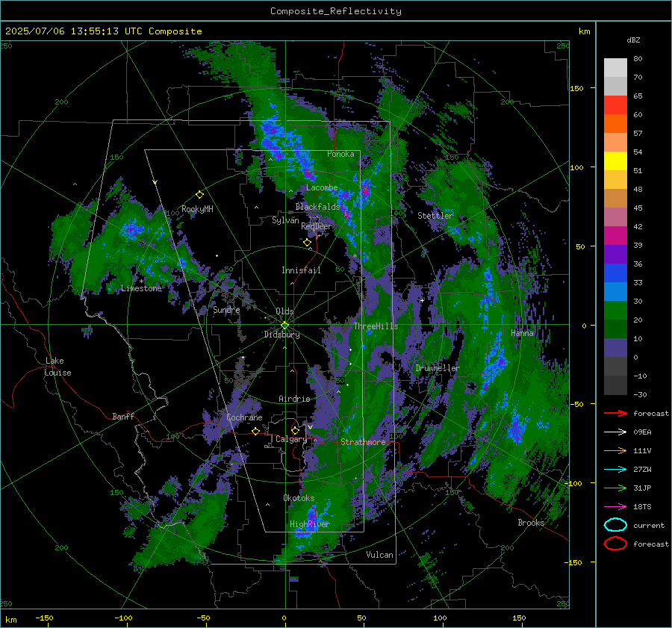
Task: Pick the blue 36 dBZ color swatch
Action: [615, 273]
